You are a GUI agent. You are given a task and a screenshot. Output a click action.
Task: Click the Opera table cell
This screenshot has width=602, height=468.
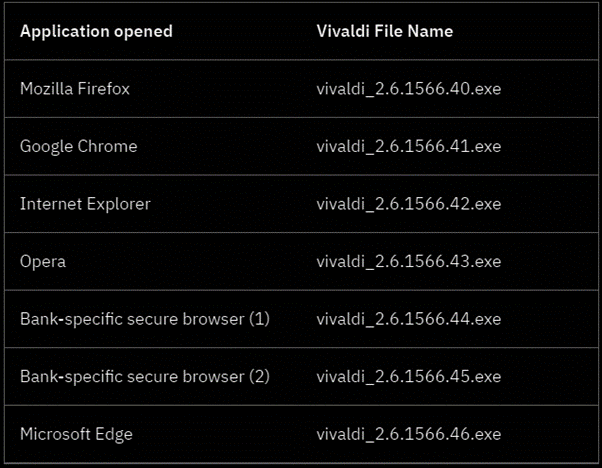[x=43, y=261]
